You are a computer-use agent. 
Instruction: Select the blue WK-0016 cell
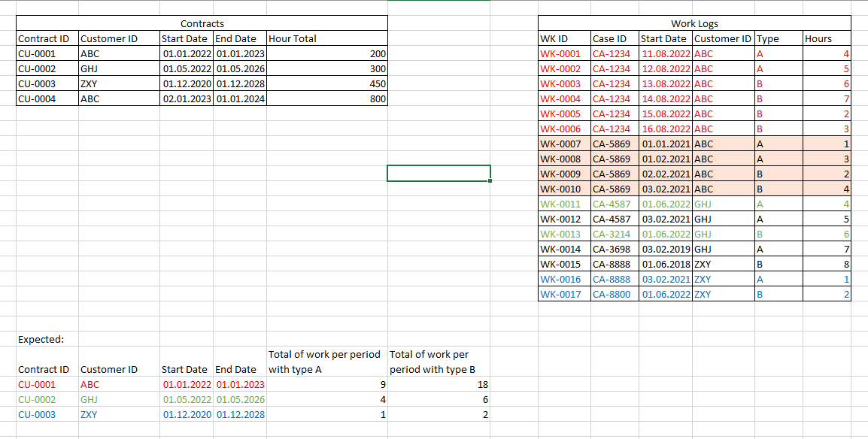pos(565,279)
